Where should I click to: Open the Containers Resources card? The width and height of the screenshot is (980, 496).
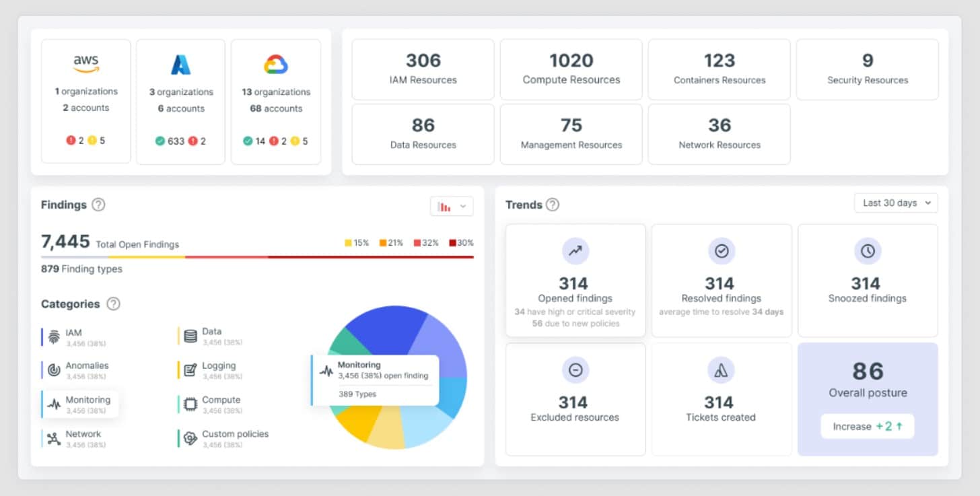[x=720, y=70]
